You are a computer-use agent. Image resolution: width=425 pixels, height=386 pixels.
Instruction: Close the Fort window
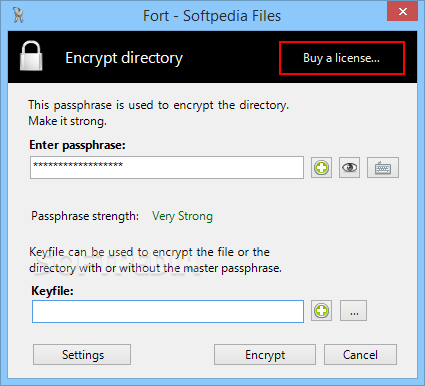(403, 12)
